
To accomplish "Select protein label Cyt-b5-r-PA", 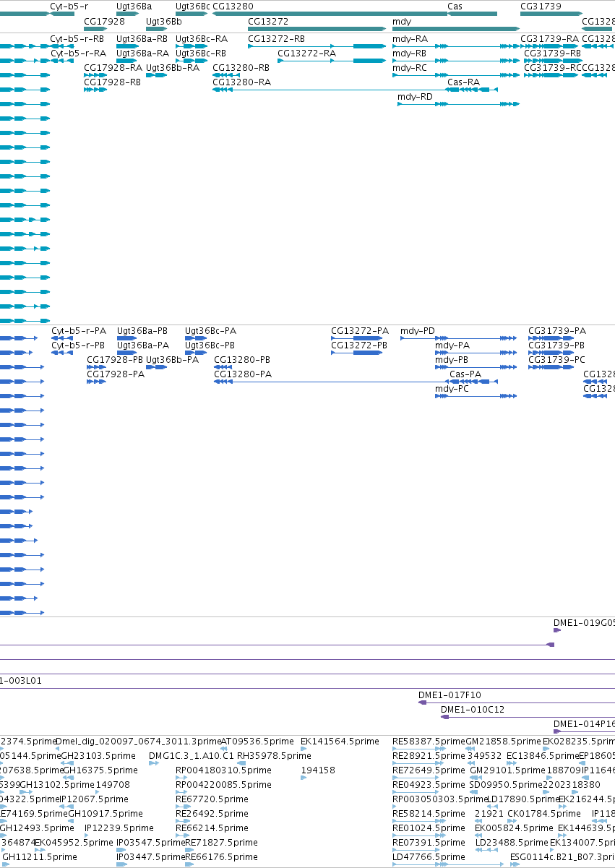I will click(79, 330).
